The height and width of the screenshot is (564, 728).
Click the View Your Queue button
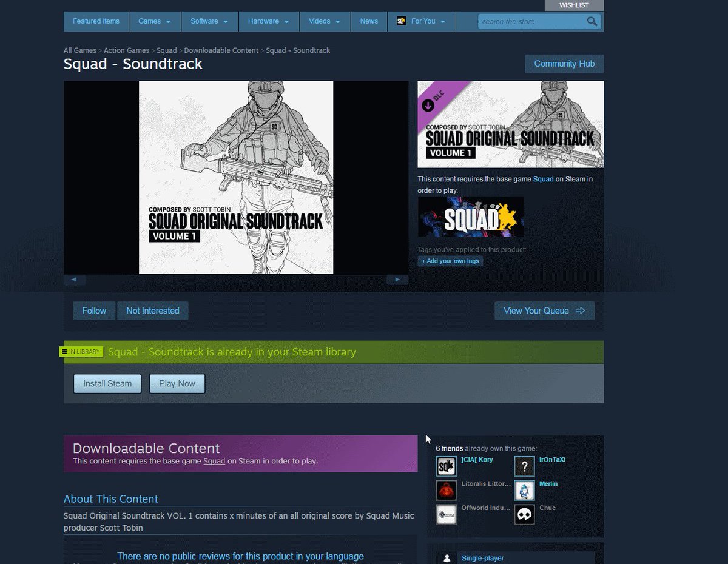544,311
